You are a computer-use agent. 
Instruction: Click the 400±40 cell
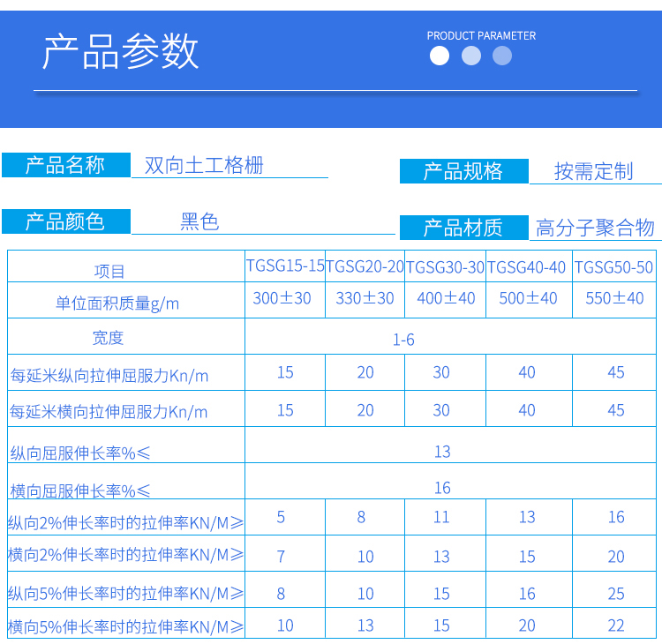446,298
